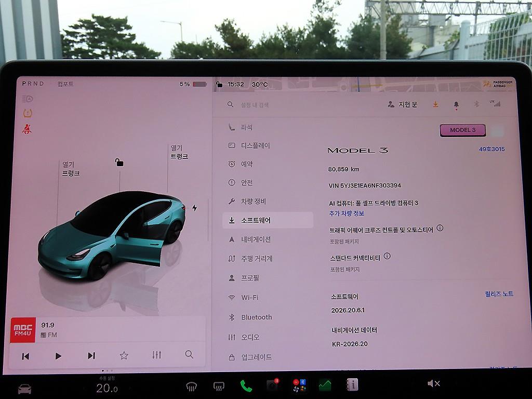The width and height of the screenshot is (532, 399).
Task: Tap the VIN 5YJ3E1EA6NF303394 text
Action: pyautogui.click(x=365, y=185)
